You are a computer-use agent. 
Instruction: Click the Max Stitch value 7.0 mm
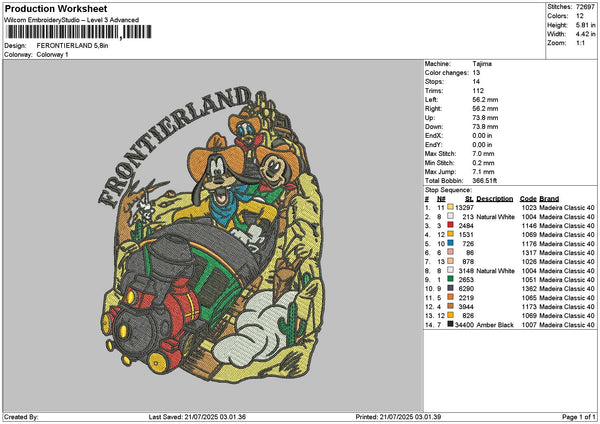click(x=483, y=153)
